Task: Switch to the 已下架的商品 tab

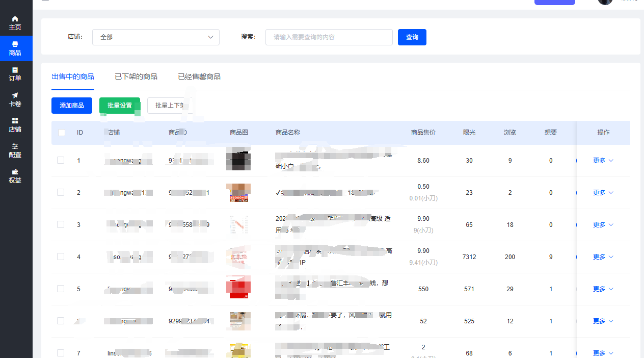Action: pos(136,76)
